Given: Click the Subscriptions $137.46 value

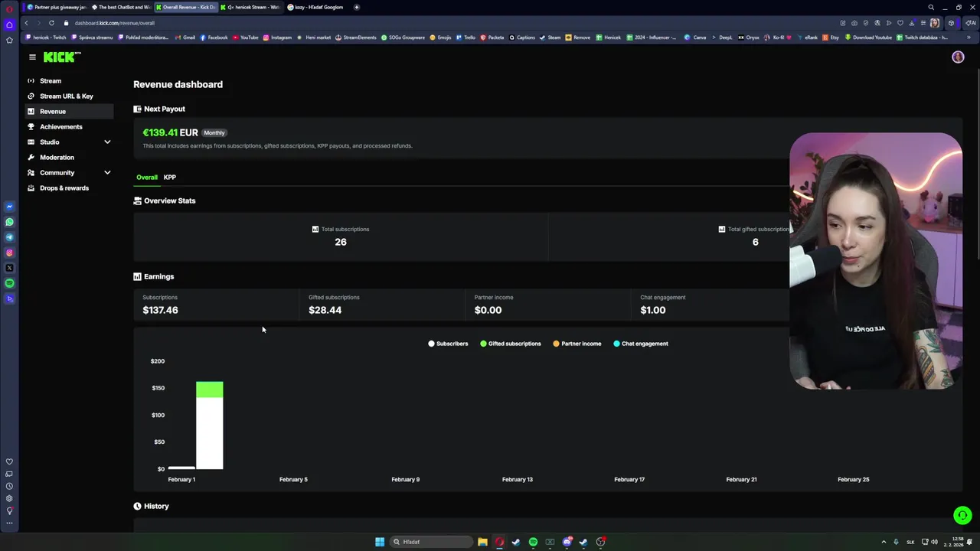Looking at the screenshot, I should [160, 310].
